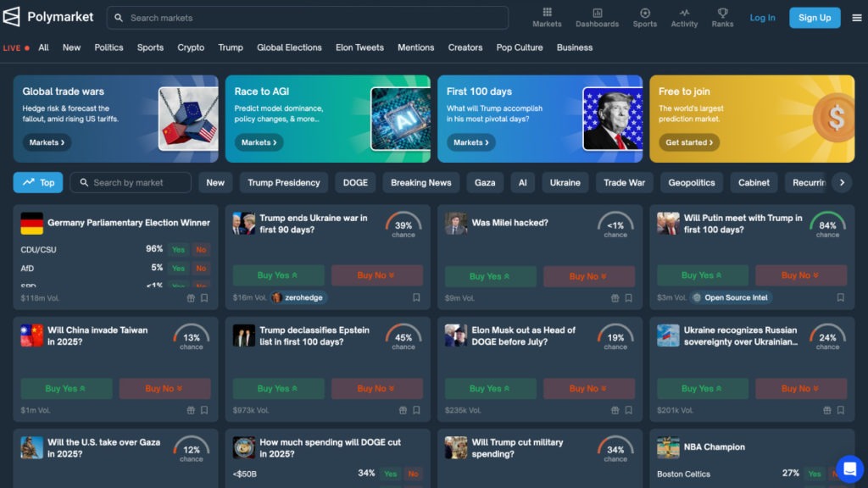
Task: Open the chat support bubble icon
Action: pyautogui.click(x=849, y=469)
